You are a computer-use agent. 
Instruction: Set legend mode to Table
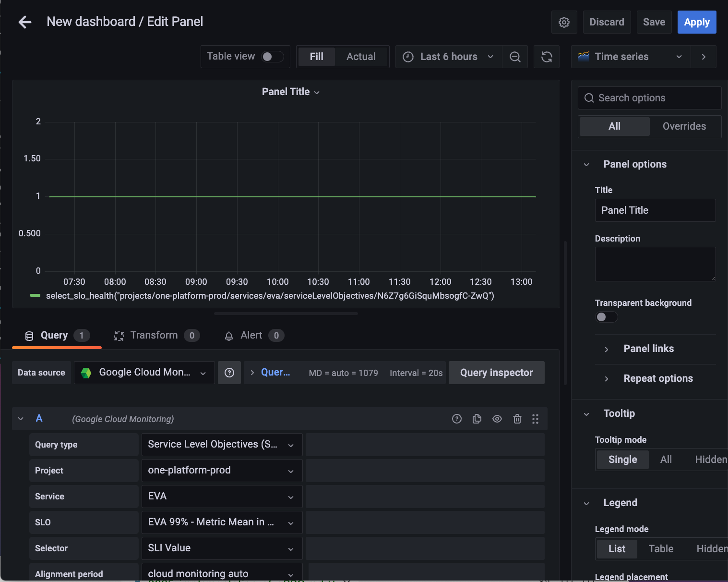coord(661,549)
